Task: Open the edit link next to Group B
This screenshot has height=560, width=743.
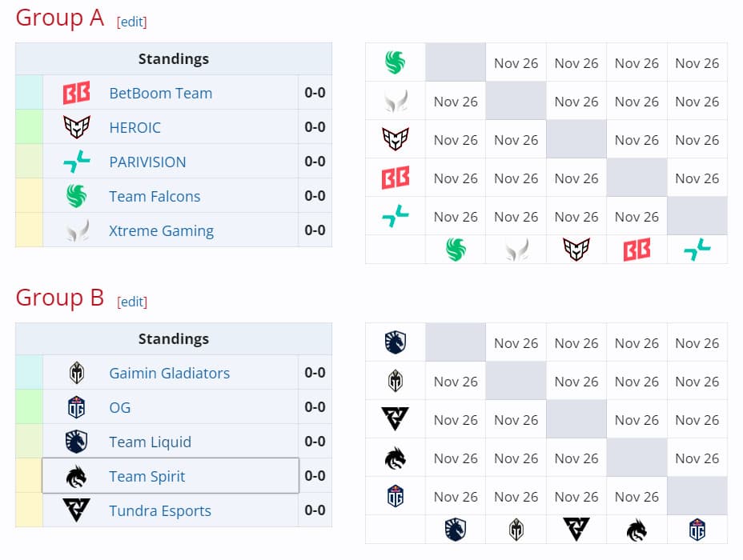Action: coord(132,302)
